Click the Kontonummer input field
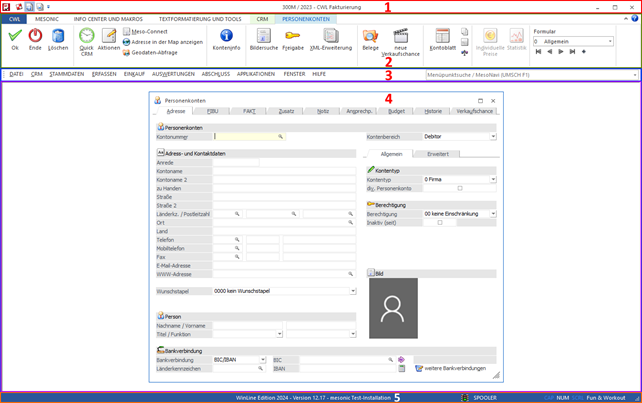Screen dimensions: 642x403 (245, 136)
